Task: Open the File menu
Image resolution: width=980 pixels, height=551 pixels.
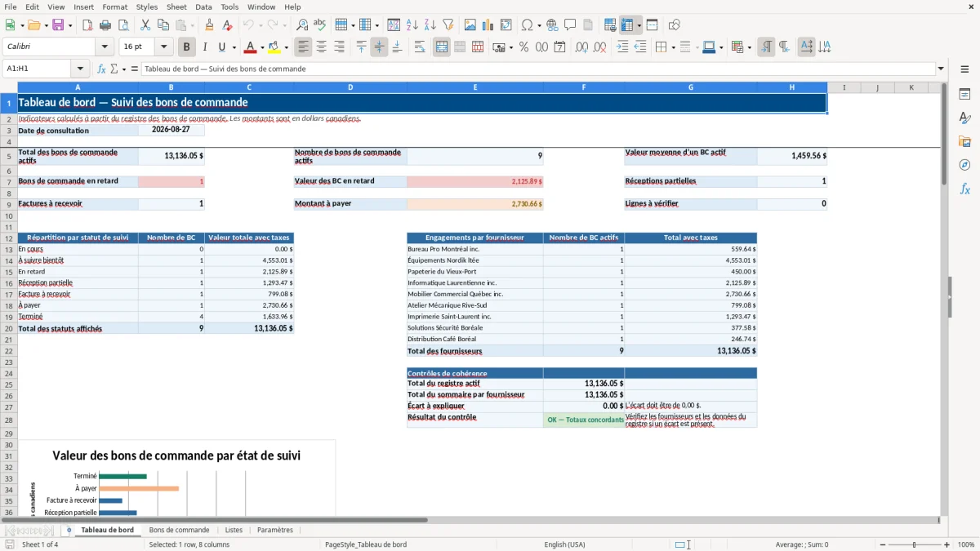Action: pos(11,7)
